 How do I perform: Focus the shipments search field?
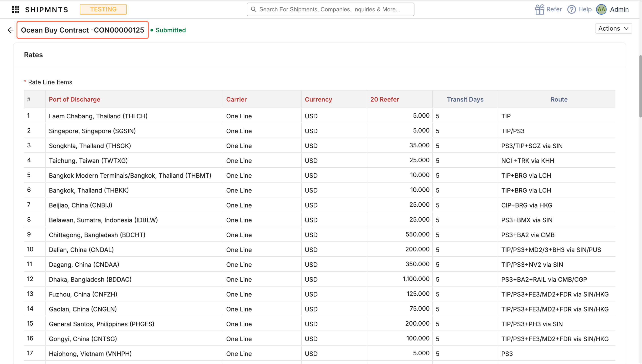click(330, 10)
